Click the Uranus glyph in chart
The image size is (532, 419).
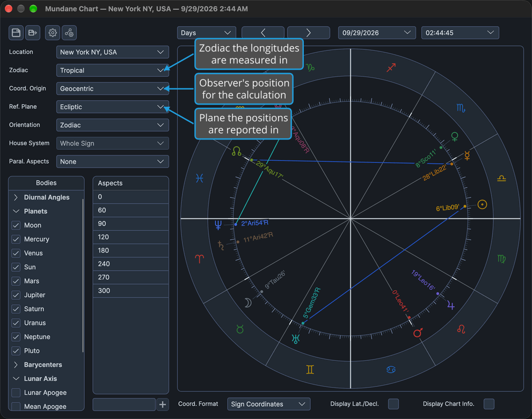click(x=296, y=339)
